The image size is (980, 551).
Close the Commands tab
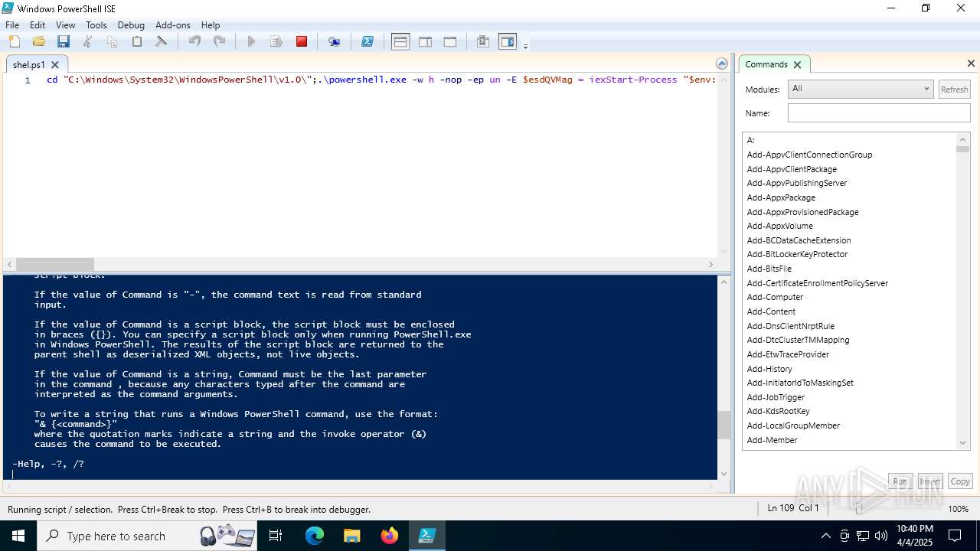[797, 64]
